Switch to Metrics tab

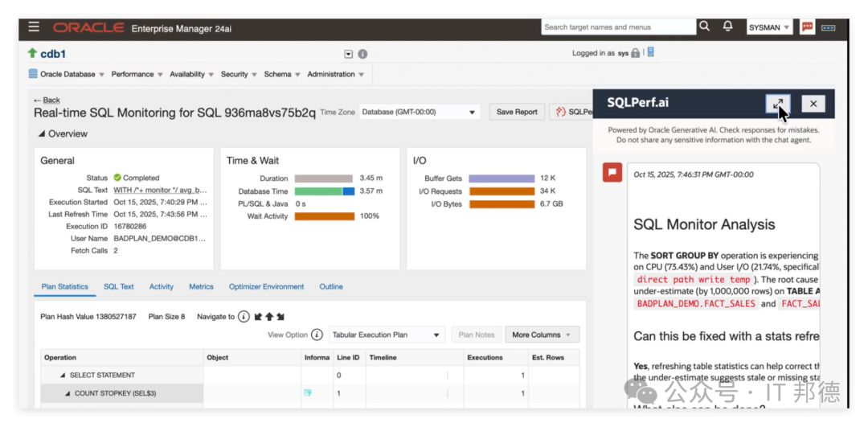coord(201,287)
